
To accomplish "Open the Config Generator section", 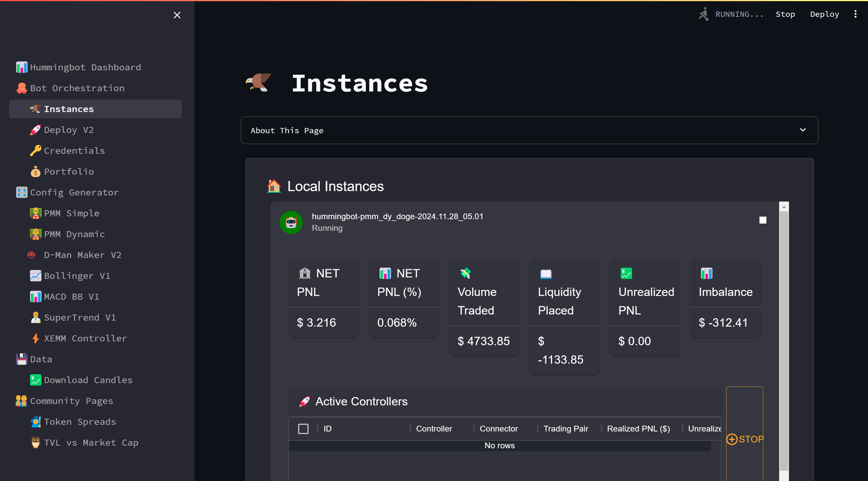I will point(74,193).
